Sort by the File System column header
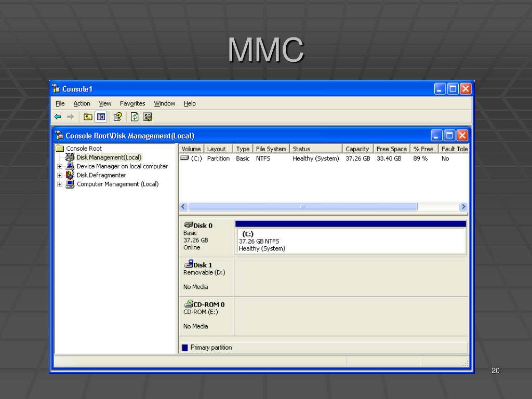The height and width of the screenshot is (399, 532). (x=271, y=149)
